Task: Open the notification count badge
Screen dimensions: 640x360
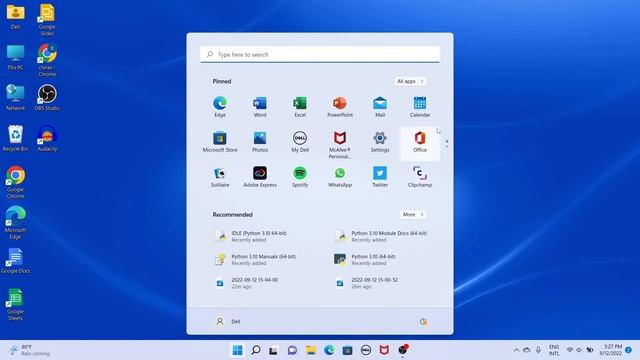Action: pos(629,350)
